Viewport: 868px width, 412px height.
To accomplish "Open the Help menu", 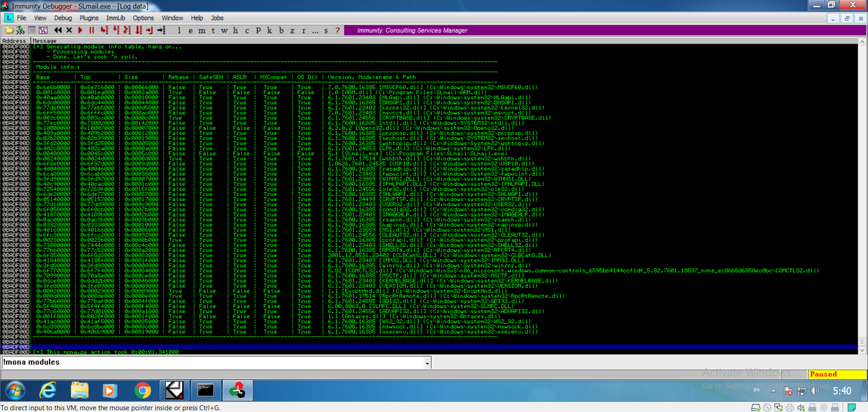I will coord(197,18).
